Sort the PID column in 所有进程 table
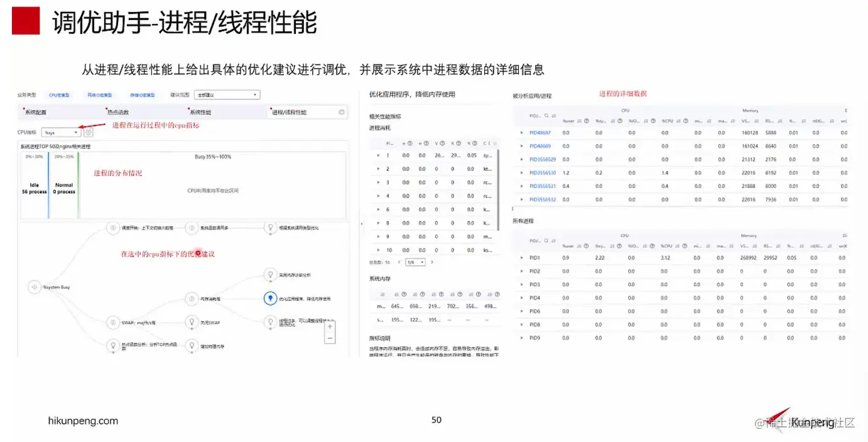868x442 pixels. (553, 241)
